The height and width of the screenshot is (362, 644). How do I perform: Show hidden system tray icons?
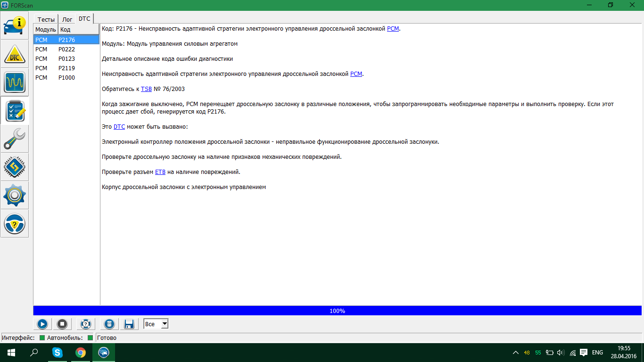(x=516, y=353)
